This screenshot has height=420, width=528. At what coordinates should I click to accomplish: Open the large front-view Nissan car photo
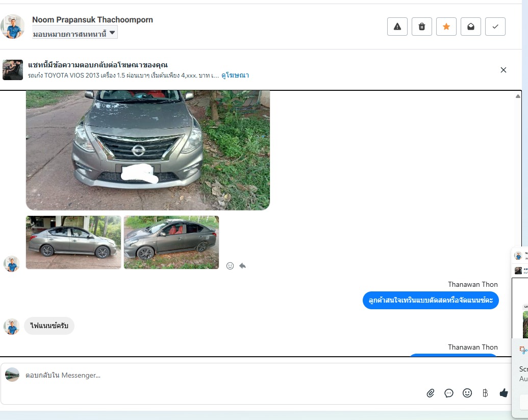(148, 150)
